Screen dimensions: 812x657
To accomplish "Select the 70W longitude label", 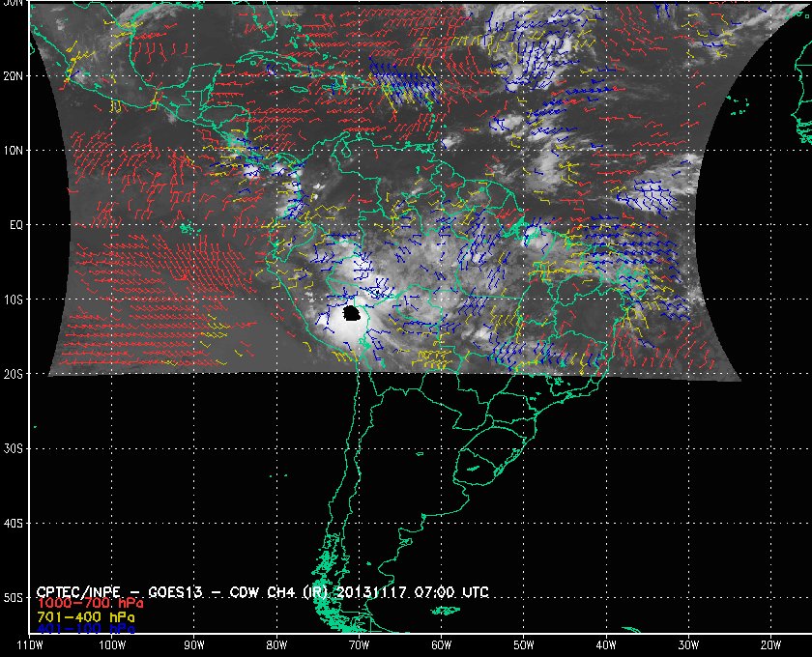I will click(x=359, y=645).
